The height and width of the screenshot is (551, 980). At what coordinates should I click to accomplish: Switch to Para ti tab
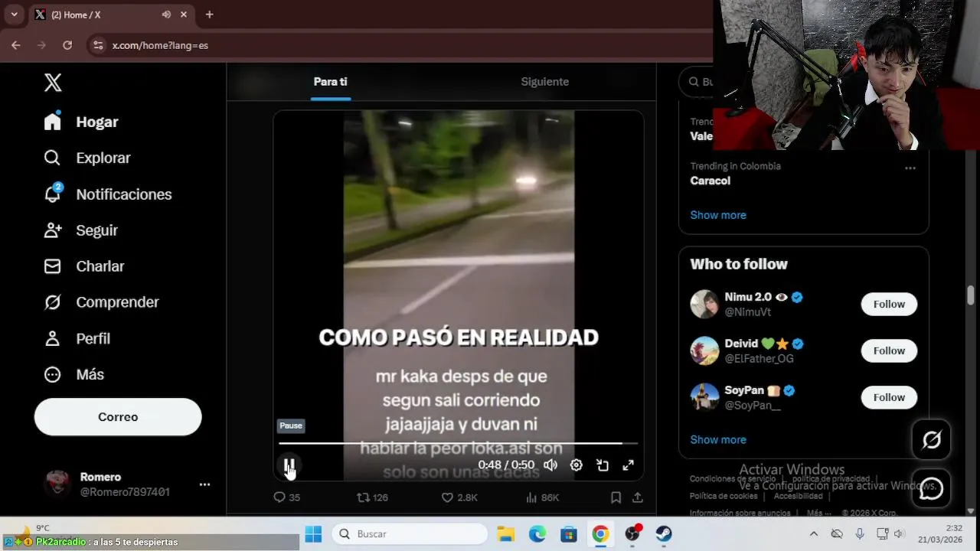pos(330,82)
